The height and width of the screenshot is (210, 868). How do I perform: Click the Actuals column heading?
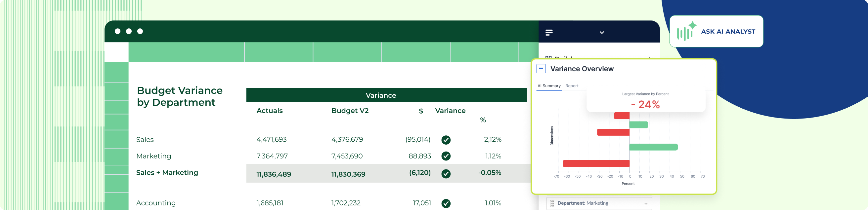[x=270, y=111]
